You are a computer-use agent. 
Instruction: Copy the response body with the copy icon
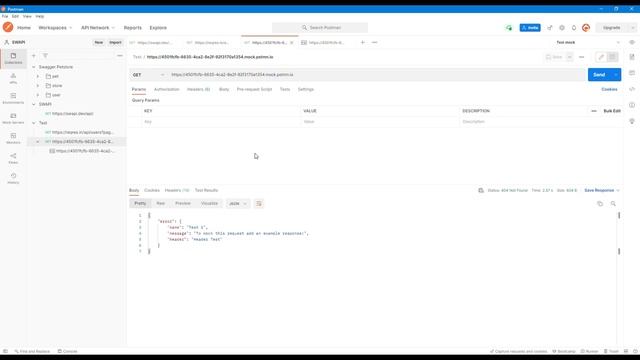point(600,203)
